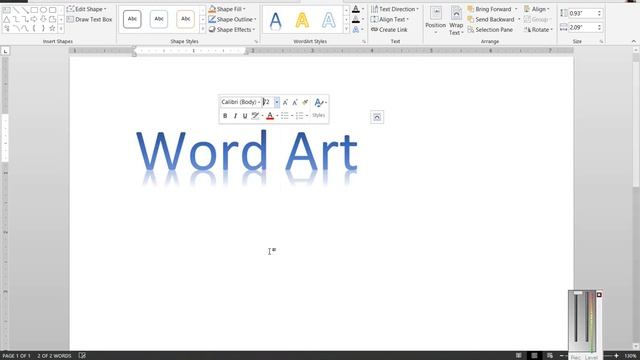Click the shape width field showing 2.09"

[582, 27]
